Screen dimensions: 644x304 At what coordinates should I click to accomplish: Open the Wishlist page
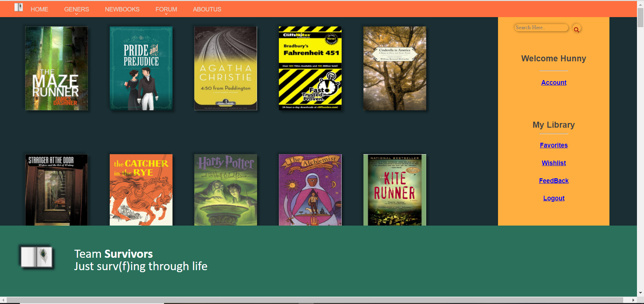(x=553, y=163)
